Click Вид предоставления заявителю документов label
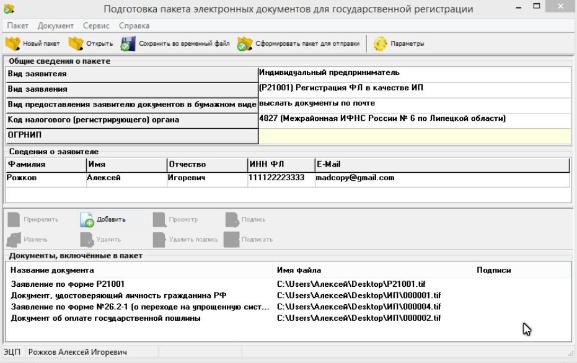Screen dimensions: 577x363 132,105
